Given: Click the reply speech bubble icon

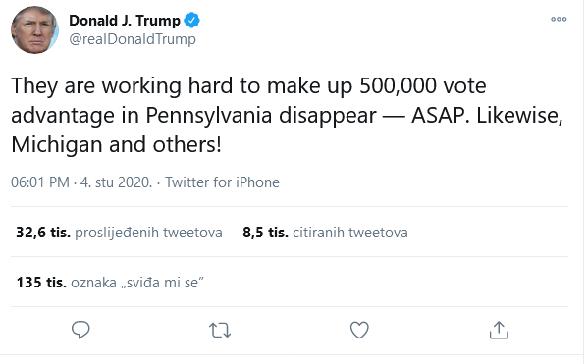Looking at the screenshot, I should coord(80,330).
